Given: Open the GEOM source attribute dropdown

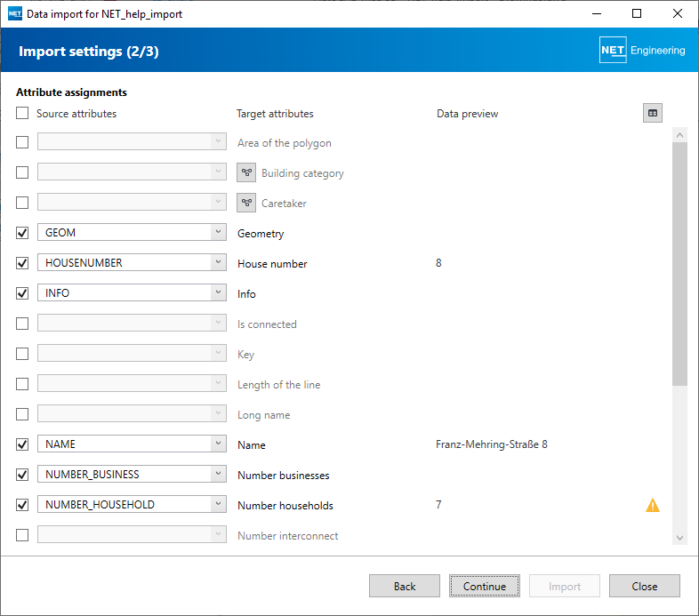Looking at the screenshot, I should (x=132, y=232).
